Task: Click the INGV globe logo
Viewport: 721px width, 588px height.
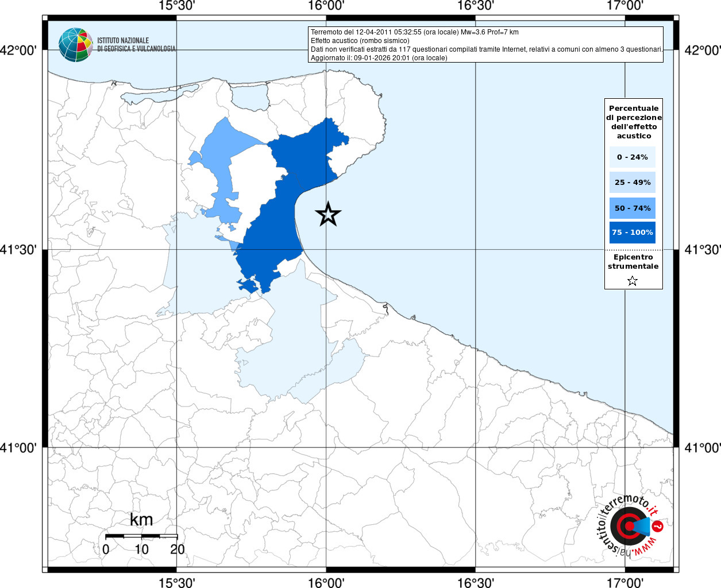Action: [x=75, y=45]
